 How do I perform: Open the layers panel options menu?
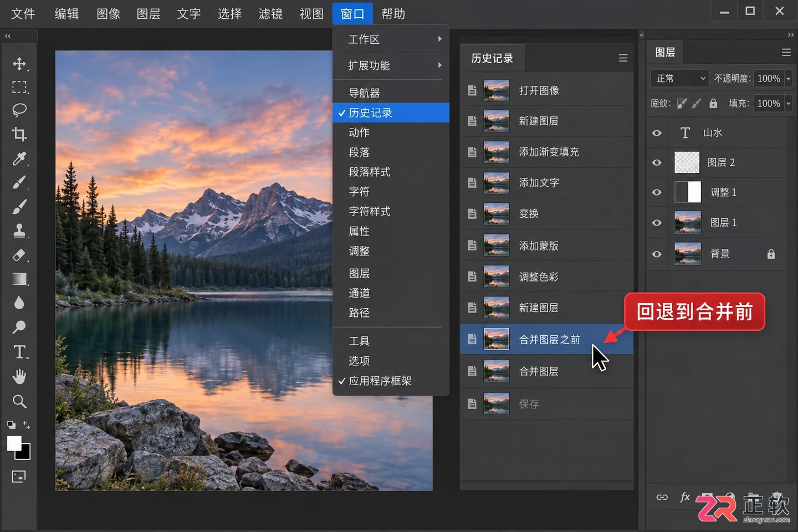tap(786, 52)
